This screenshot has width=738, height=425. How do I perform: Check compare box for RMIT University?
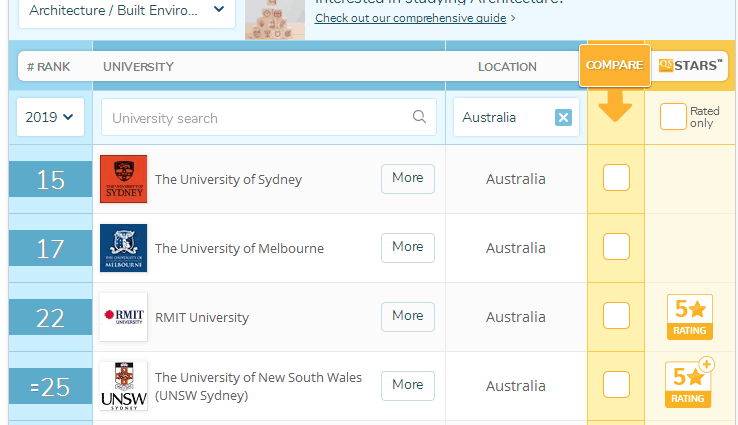tap(616, 315)
